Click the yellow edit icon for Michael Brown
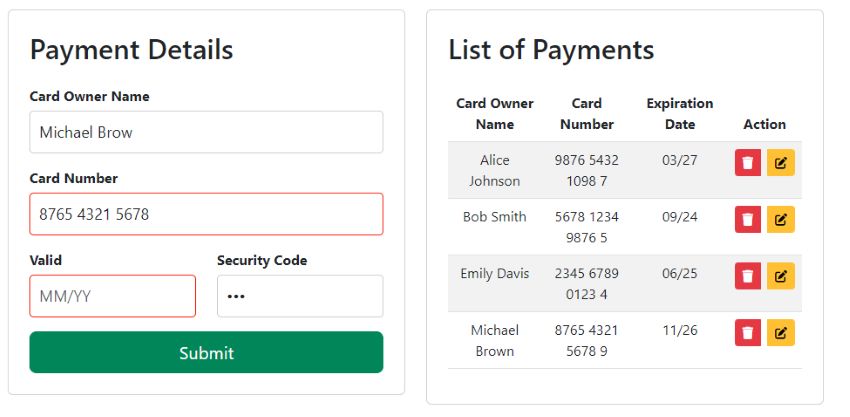The width and height of the screenshot is (850, 417). pos(781,332)
